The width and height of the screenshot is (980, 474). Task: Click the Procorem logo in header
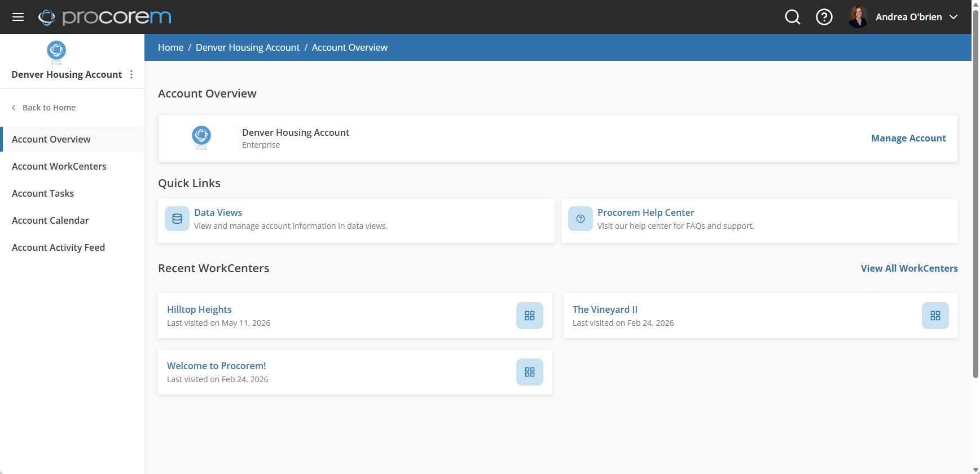coord(105,17)
